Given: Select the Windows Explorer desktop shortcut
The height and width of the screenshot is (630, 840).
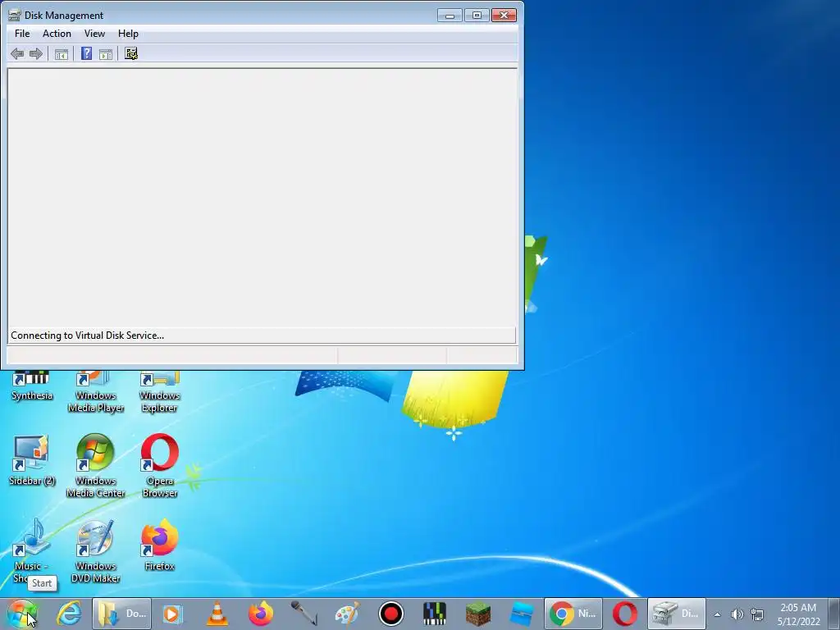Looking at the screenshot, I should 159,392.
